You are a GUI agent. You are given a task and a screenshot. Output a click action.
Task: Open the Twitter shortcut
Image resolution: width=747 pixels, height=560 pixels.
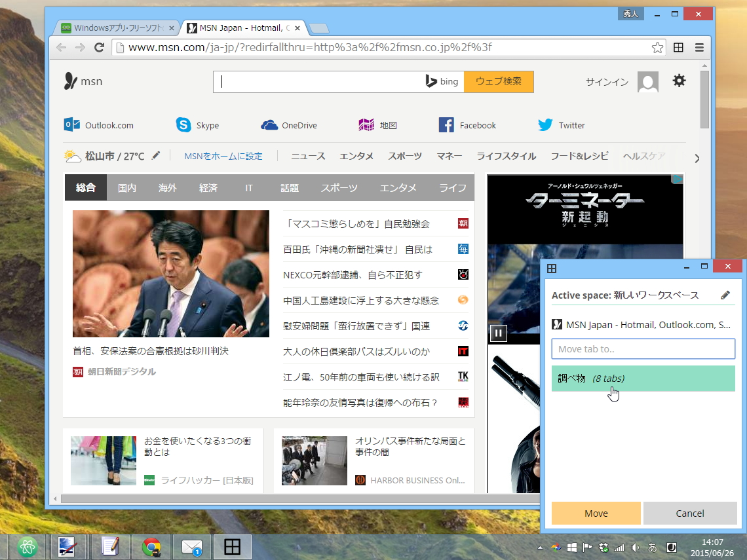[x=561, y=124]
